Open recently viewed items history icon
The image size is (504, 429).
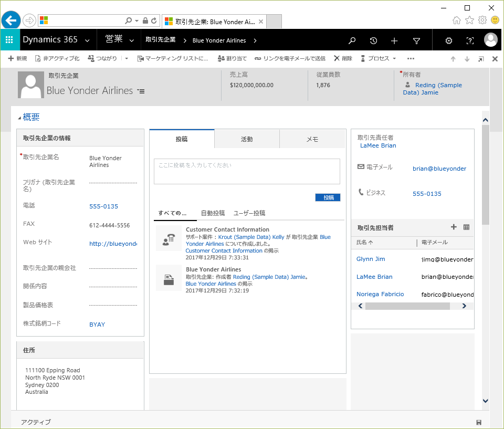tap(373, 40)
